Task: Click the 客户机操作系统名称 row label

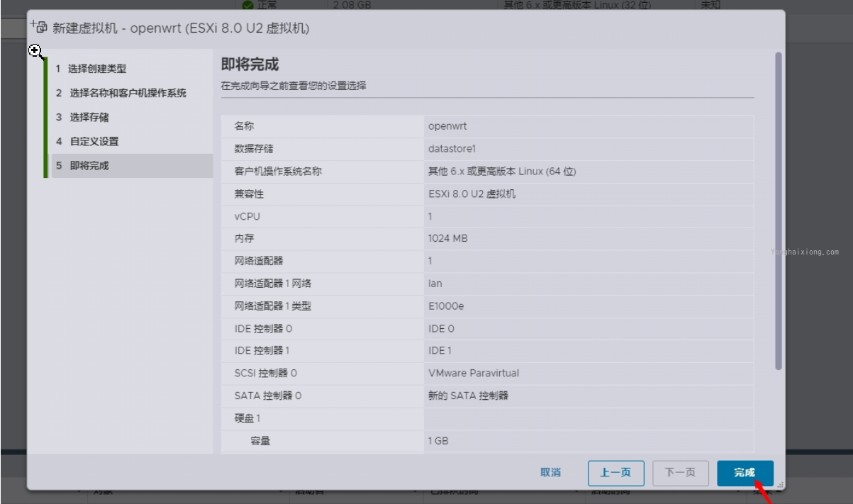Action: 278,172
